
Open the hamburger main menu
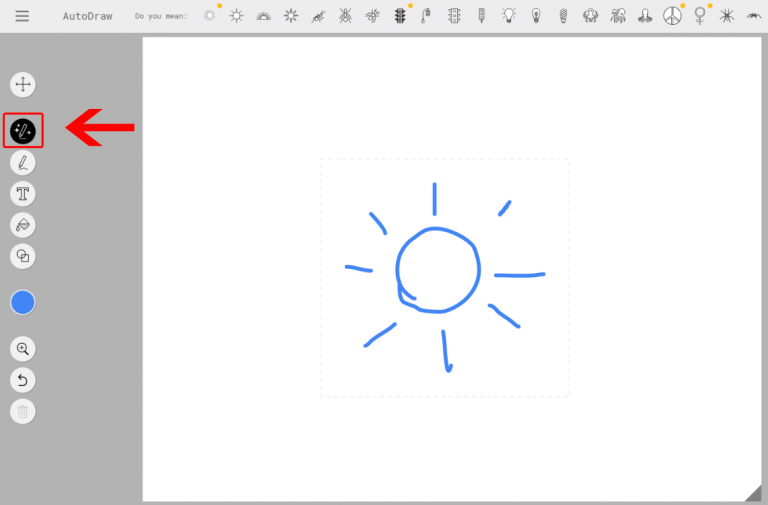click(22, 16)
